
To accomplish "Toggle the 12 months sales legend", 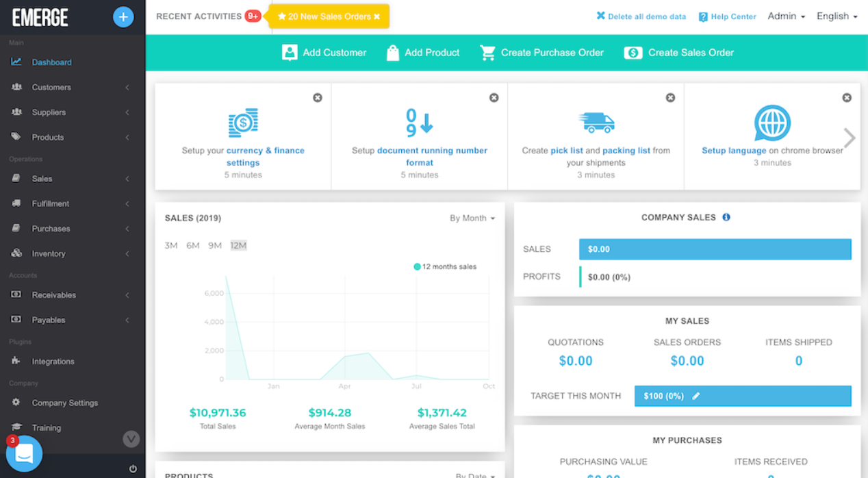I will click(445, 266).
